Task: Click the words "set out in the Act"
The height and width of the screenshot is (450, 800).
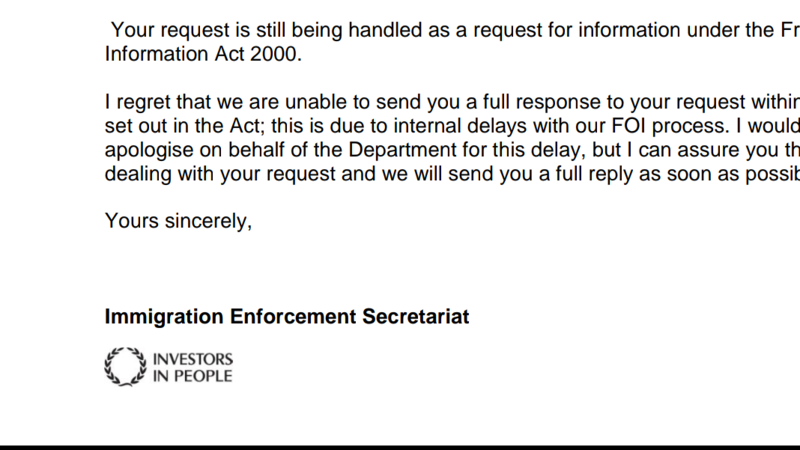Action: [176, 125]
